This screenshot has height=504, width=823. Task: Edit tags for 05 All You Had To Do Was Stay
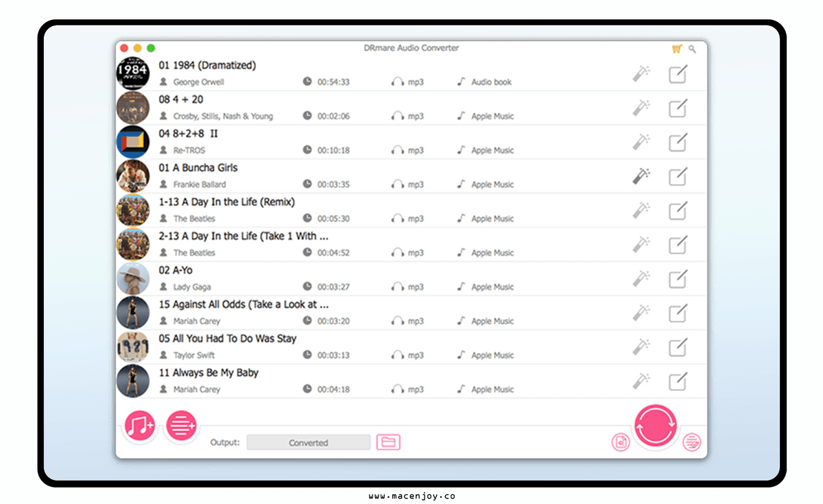(678, 347)
